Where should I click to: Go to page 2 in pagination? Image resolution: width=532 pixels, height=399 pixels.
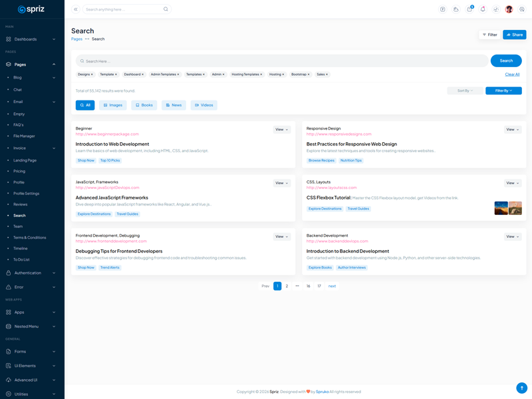click(287, 286)
